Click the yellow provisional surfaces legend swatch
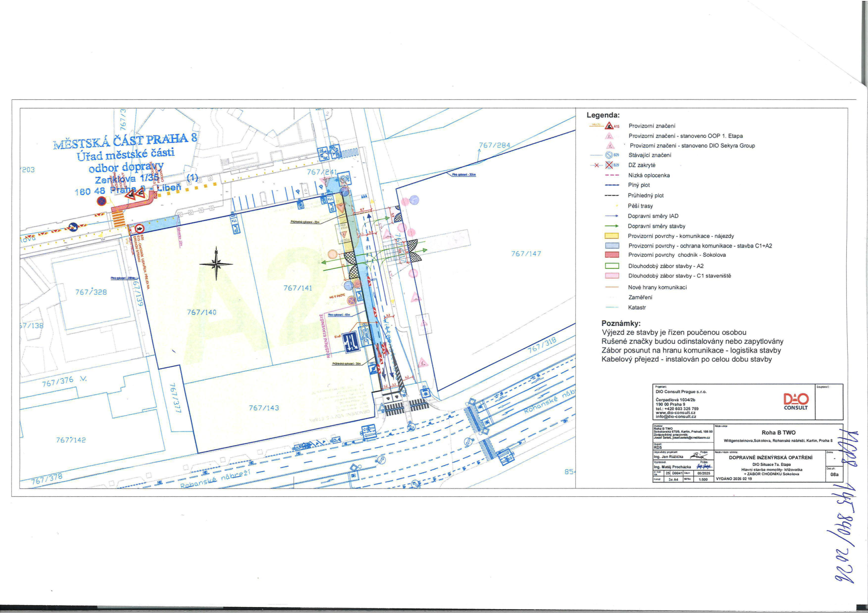 [x=612, y=236]
